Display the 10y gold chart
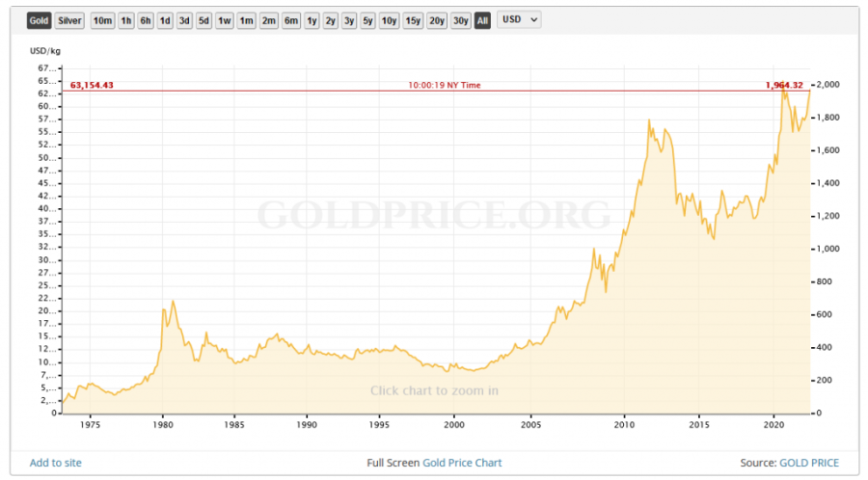 [x=389, y=20]
